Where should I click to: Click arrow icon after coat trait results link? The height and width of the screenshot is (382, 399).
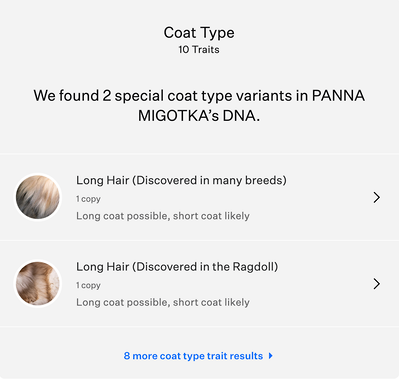click(271, 356)
